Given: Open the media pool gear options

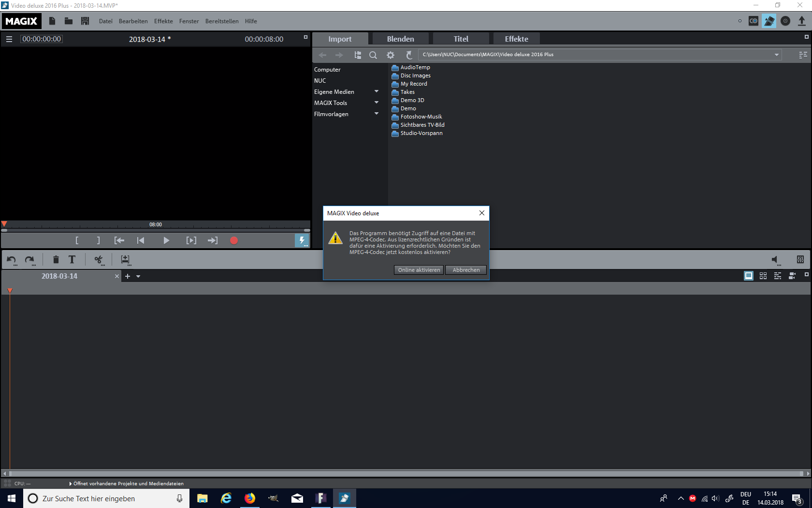Looking at the screenshot, I should pos(391,55).
